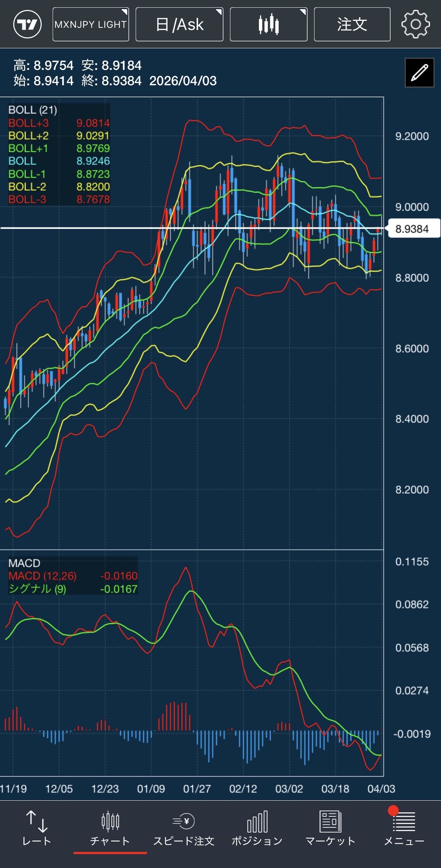Image resolution: width=441 pixels, height=868 pixels.
Task: Click the 8.9384 current price label
Action: [x=412, y=229]
